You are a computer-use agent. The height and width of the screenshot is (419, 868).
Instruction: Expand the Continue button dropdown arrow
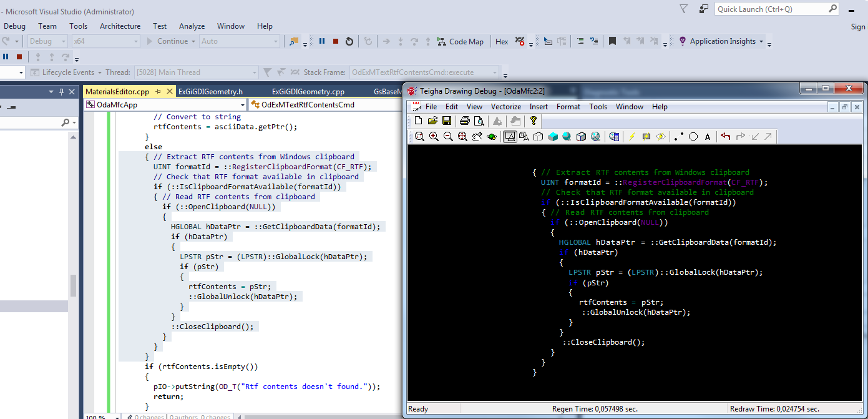193,41
